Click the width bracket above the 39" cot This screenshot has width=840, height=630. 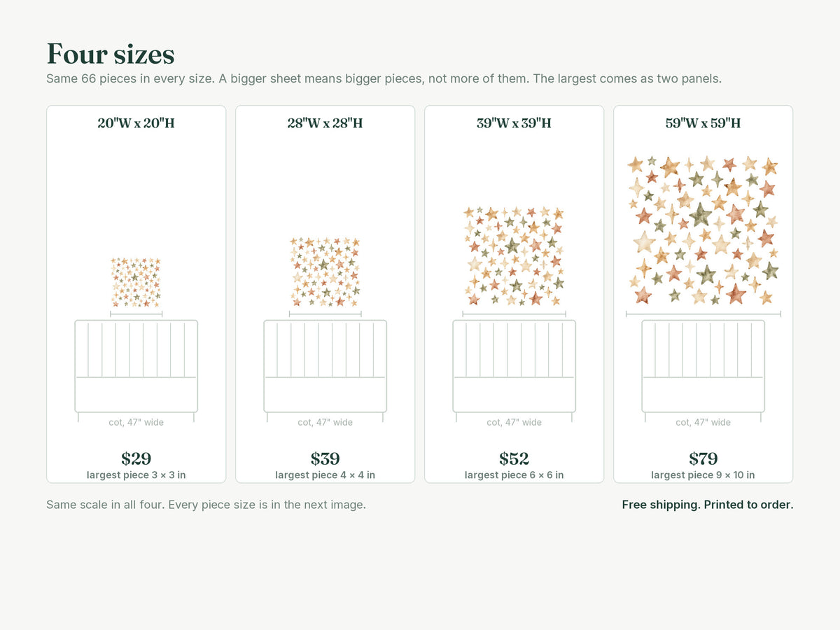514,314
